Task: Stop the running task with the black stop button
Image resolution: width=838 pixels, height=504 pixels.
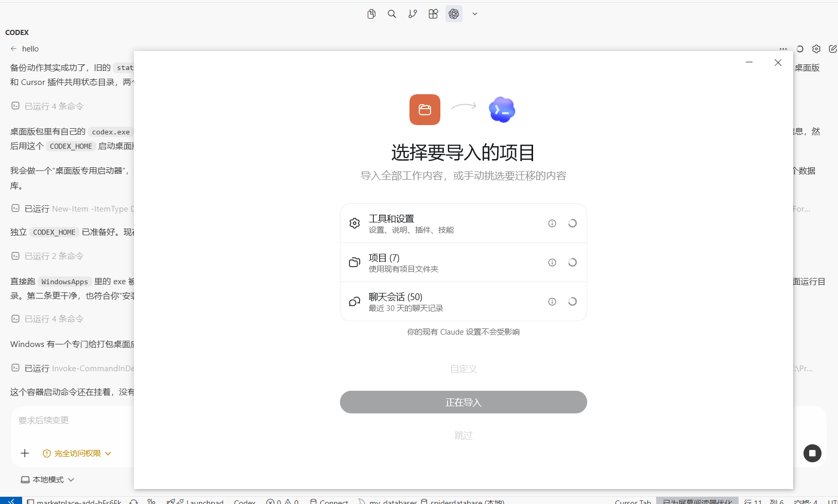Action: click(x=812, y=453)
